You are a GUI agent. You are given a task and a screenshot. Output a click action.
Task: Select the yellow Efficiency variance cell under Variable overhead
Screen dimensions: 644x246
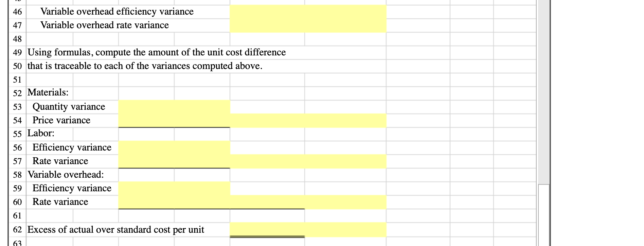[x=174, y=188]
